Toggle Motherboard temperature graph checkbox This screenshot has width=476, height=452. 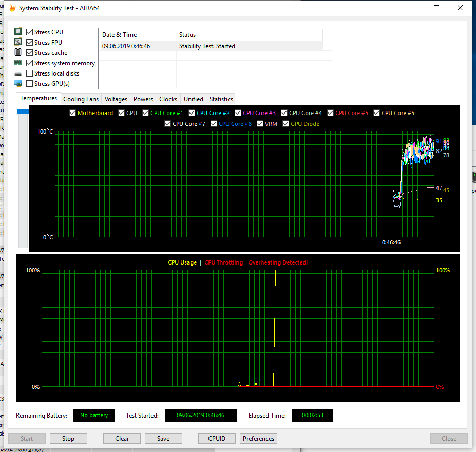click(x=72, y=113)
